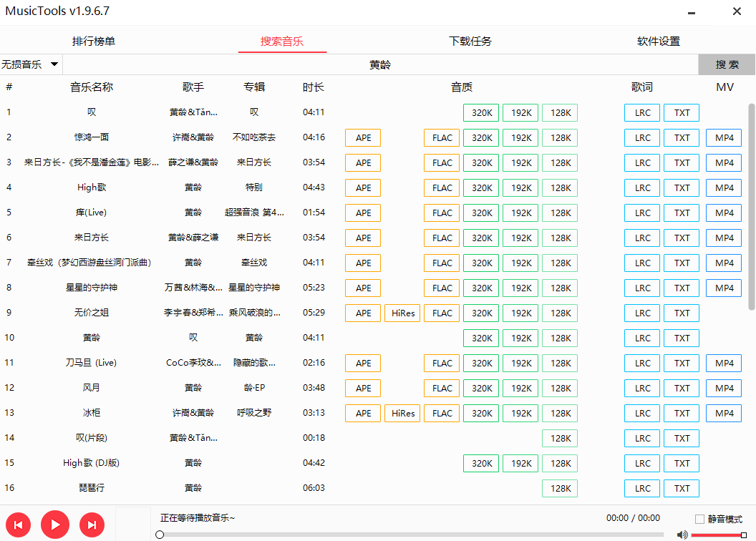Screen dimensions: 756x541
Task: Get LRC lyrics for 叹
Action: click(641, 112)
